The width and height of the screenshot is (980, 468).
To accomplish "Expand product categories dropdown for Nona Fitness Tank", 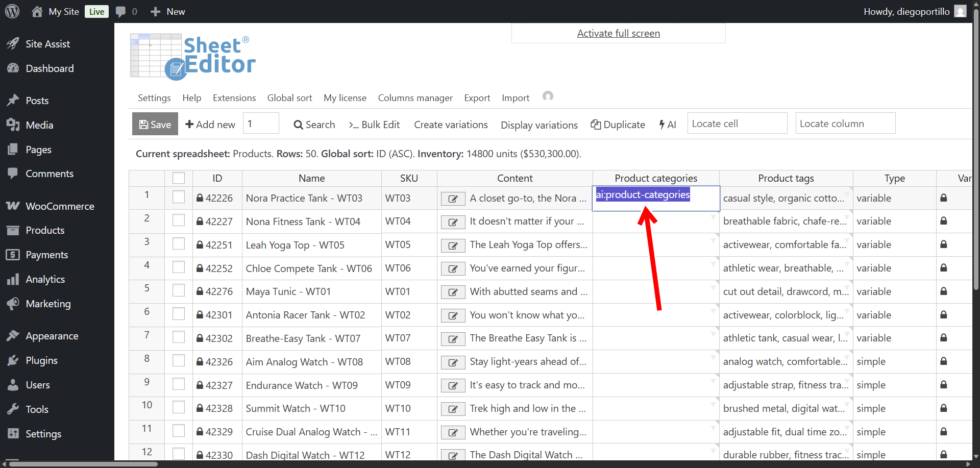I will [713, 217].
